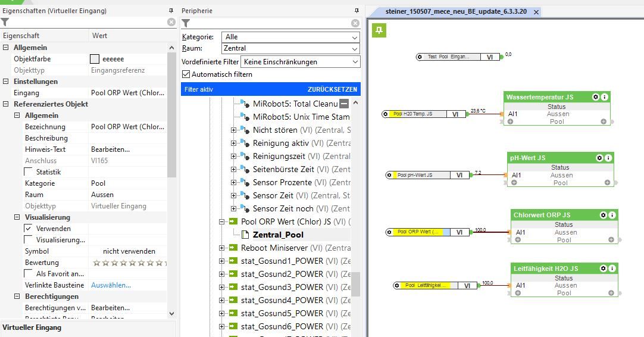644x337 pixels.
Task: Click gear icon on Pool ORP Wert input
Action: click(389, 232)
